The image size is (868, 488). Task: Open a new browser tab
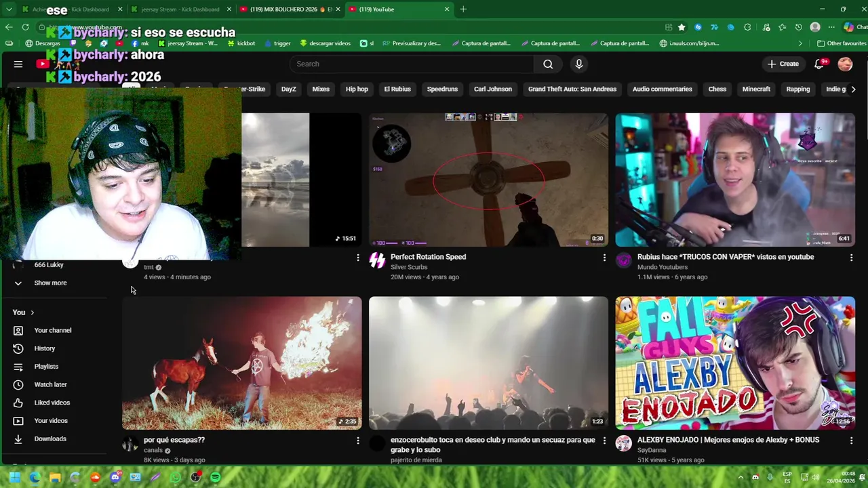(x=463, y=9)
